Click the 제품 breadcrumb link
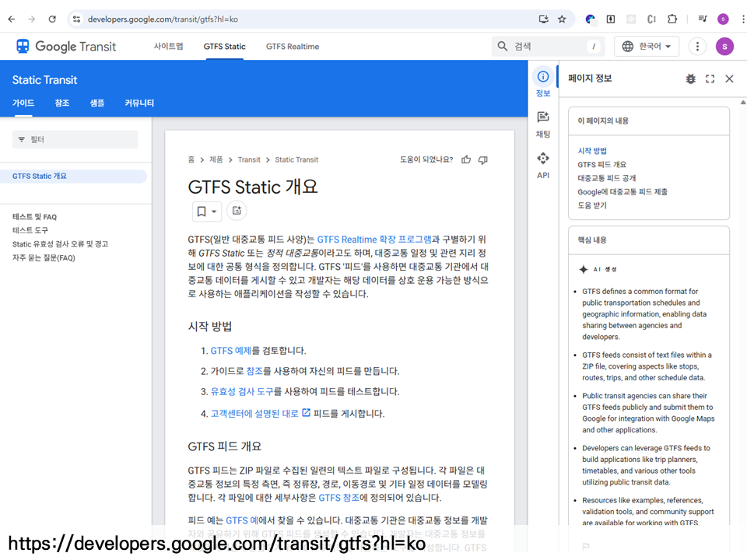The width and height of the screenshot is (747, 560). [216, 159]
